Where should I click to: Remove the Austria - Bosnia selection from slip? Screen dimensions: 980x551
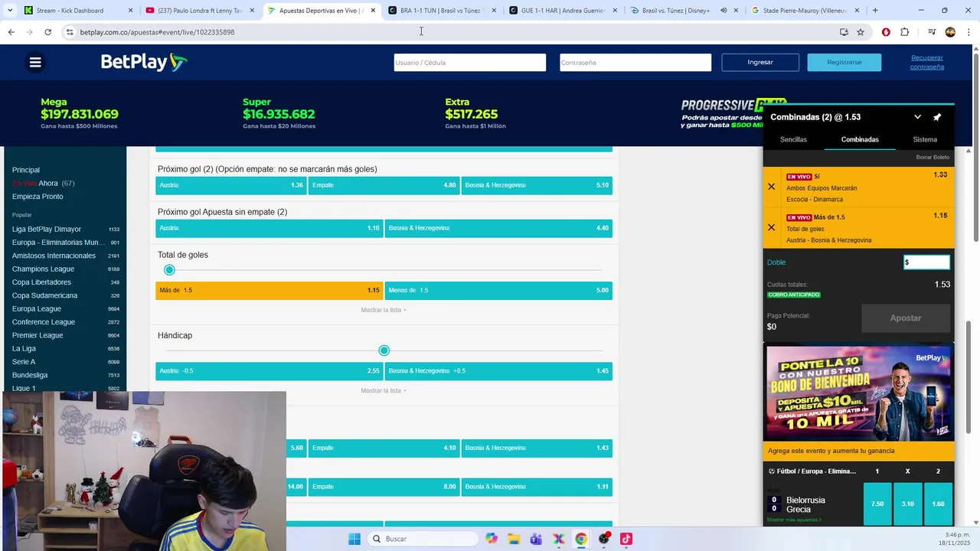[x=771, y=227]
